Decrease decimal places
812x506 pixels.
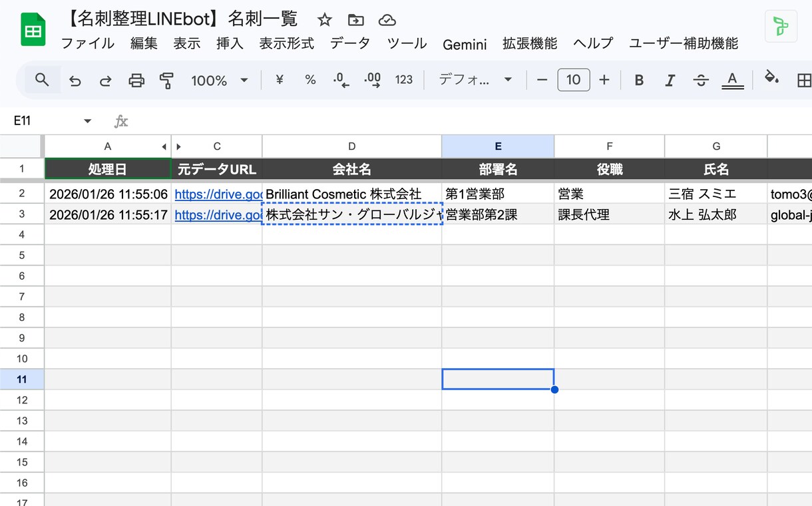click(341, 81)
